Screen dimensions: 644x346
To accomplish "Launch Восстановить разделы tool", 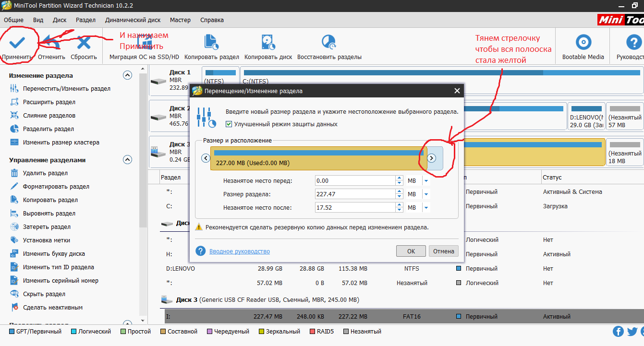I will coord(329,43).
